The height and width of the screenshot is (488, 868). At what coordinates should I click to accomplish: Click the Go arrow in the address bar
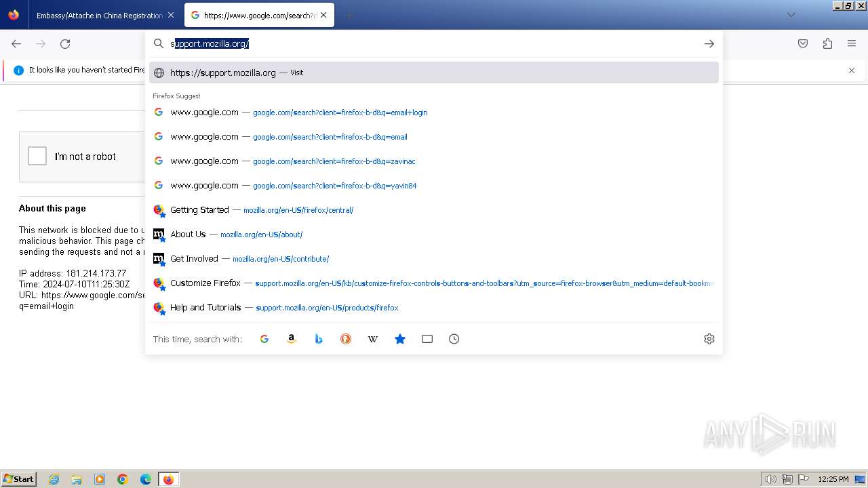click(709, 44)
